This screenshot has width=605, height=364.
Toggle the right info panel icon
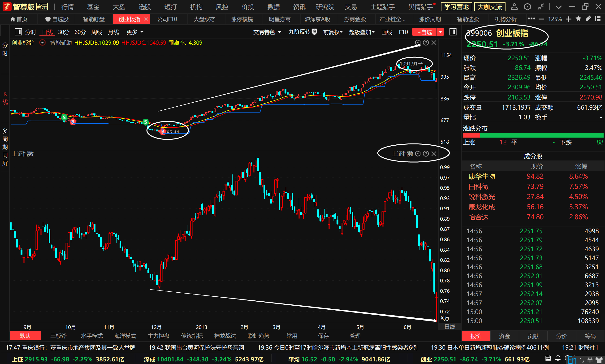coord(453,32)
